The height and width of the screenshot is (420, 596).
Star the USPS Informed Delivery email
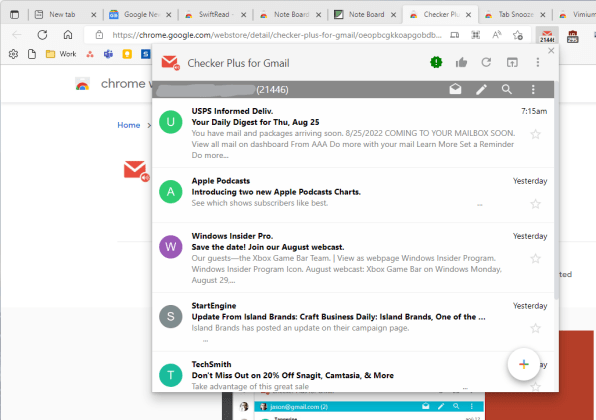(535, 134)
